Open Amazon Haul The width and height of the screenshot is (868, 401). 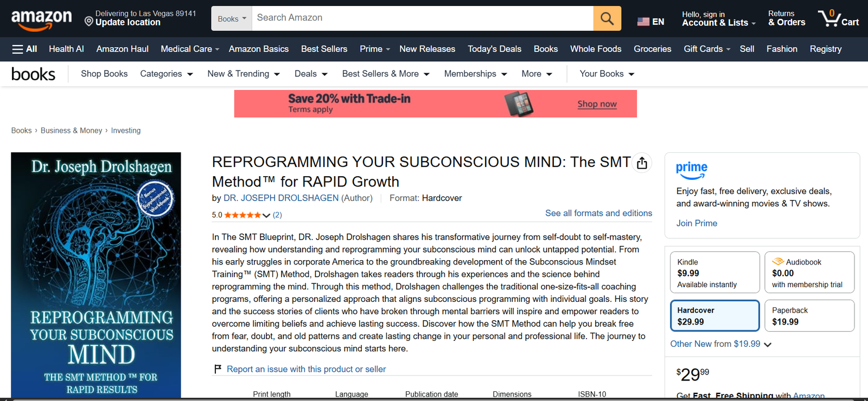tap(123, 49)
